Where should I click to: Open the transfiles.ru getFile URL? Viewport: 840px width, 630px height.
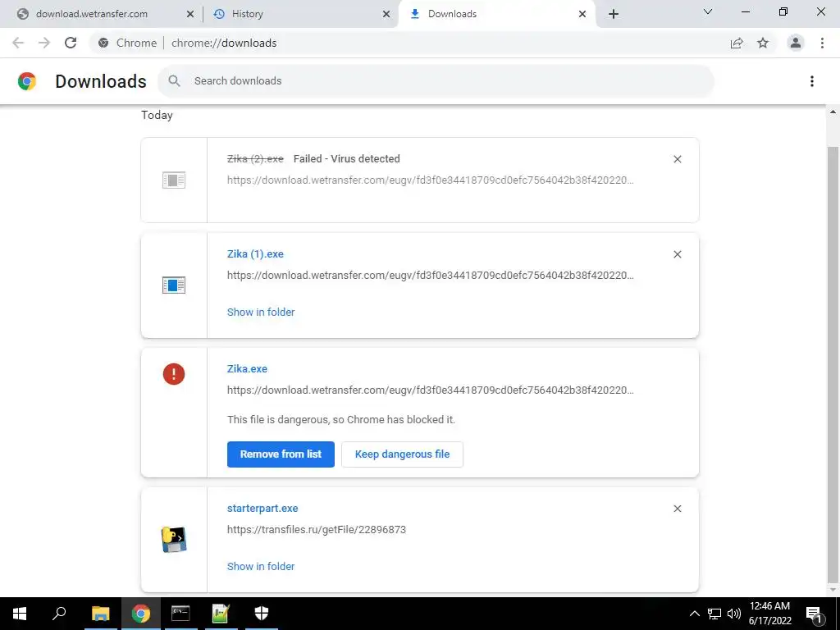(317, 530)
